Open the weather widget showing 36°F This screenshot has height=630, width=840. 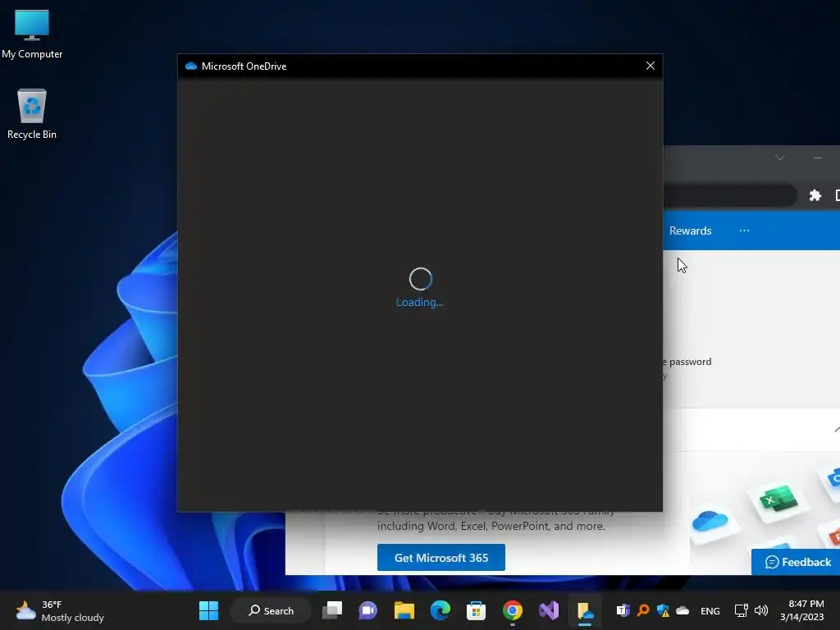click(60, 610)
